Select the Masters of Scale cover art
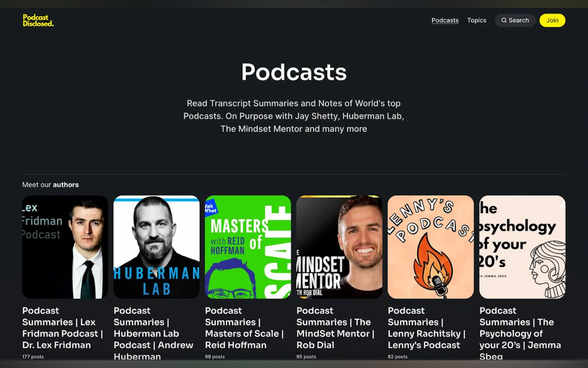 pos(248,247)
